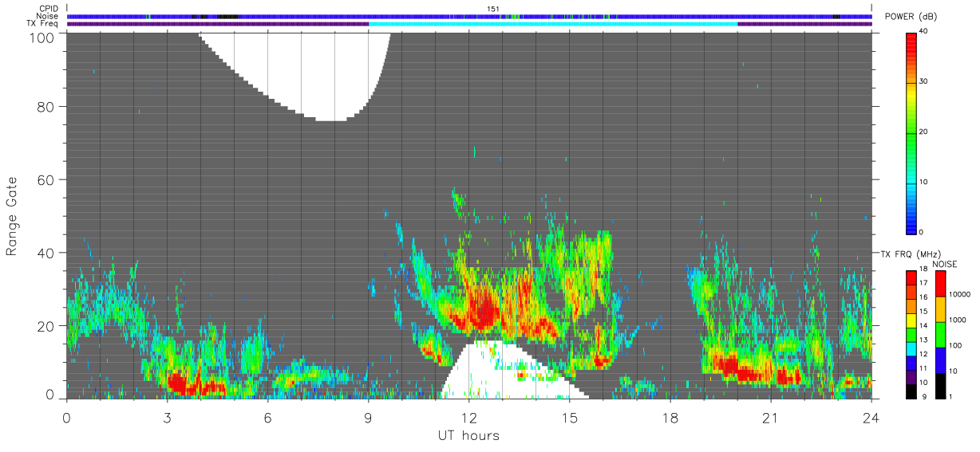
Task: Click the red top segment of NOISE bar
Action: click(941, 284)
